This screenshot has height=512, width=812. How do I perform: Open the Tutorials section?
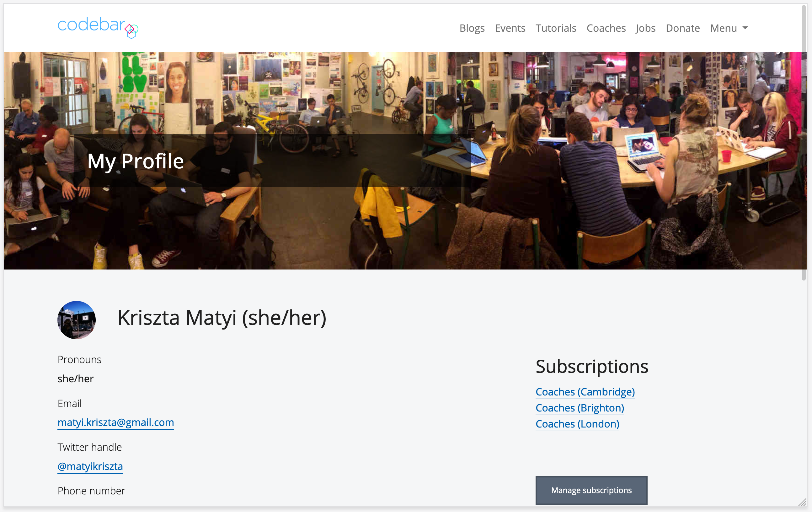tap(556, 28)
